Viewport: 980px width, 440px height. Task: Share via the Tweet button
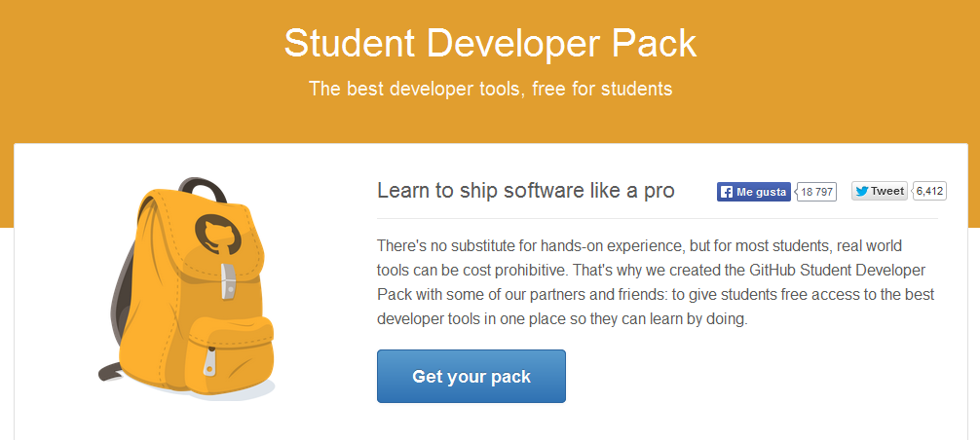tap(880, 191)
